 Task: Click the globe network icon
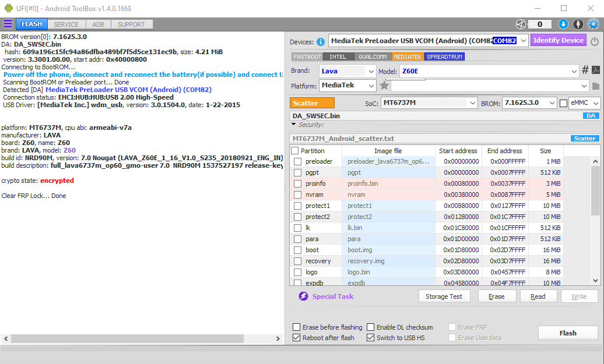521,24
